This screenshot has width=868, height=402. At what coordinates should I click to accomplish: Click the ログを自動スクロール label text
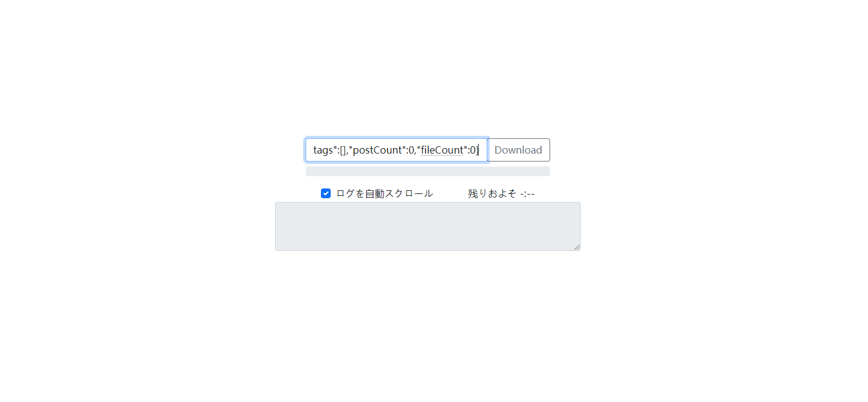click(384, 193)
